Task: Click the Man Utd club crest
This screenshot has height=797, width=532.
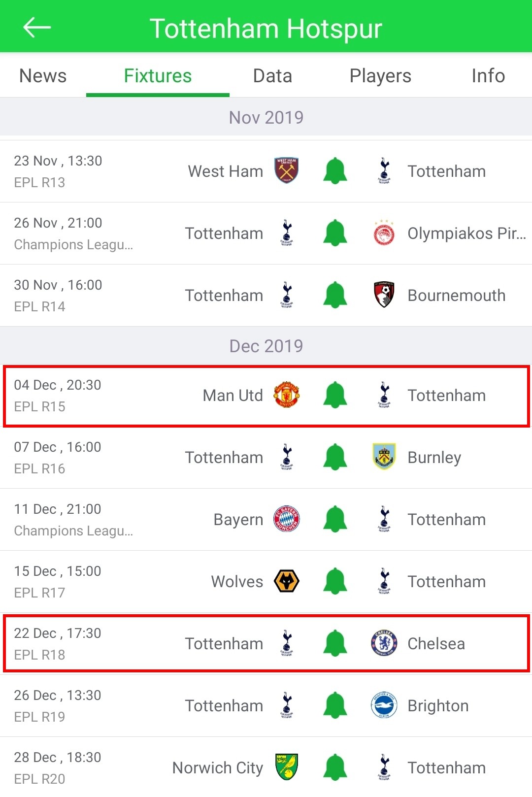Action: 286,395
